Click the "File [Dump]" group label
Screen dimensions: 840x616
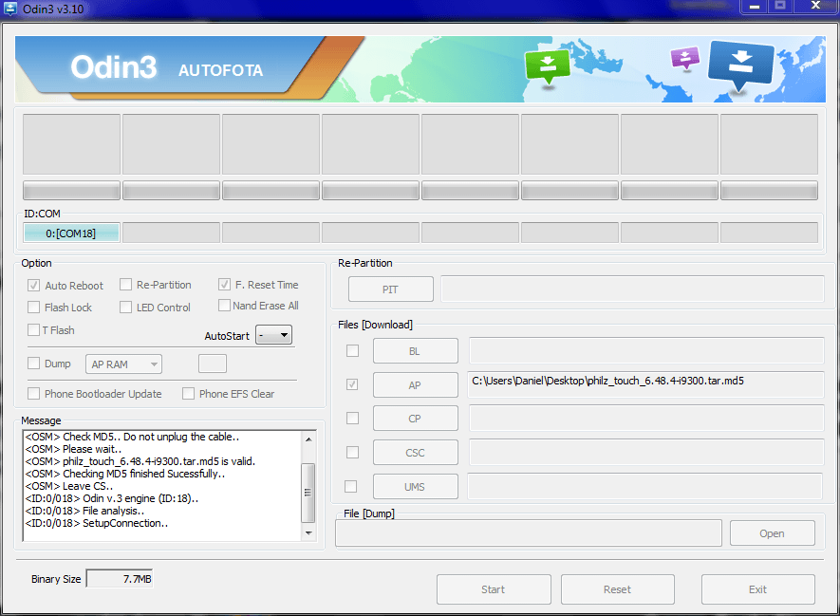pos(369,513)
